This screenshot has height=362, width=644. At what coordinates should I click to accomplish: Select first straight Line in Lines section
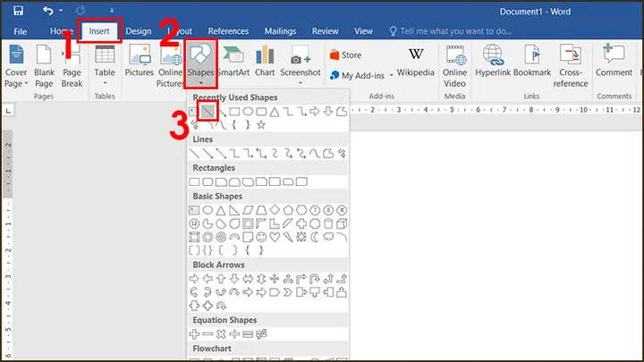pos(194,154)
